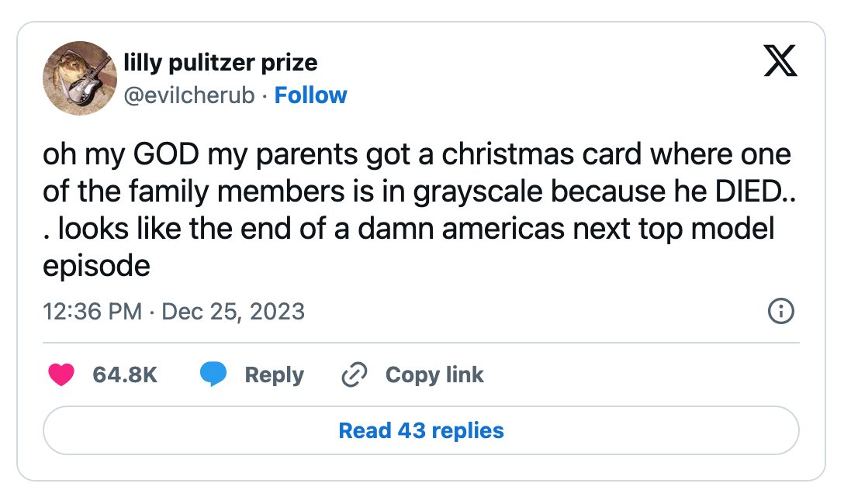Viewport: 851px width, 504px height.
Task: Open the @evilcherub handle
Action: point(189,95)
